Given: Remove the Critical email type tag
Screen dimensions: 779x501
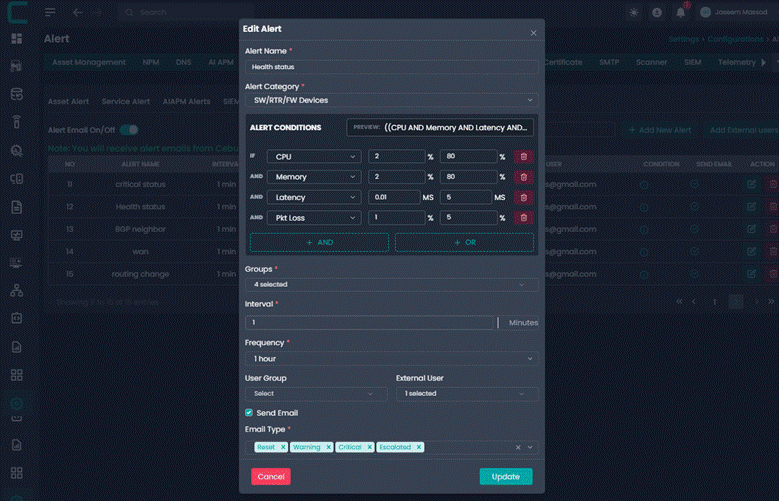Looking at the screenshot, I should click(369, 447).
